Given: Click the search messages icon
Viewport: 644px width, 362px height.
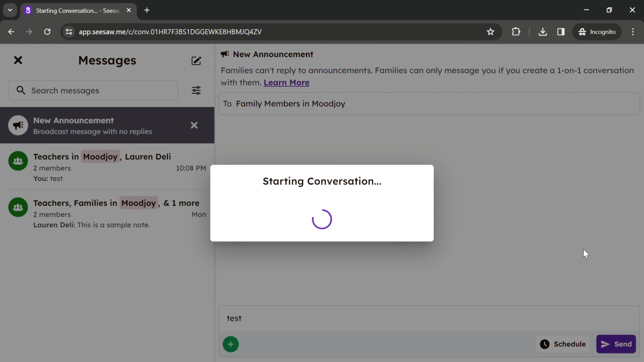Looking at the screenshot, I should [21, 90].
